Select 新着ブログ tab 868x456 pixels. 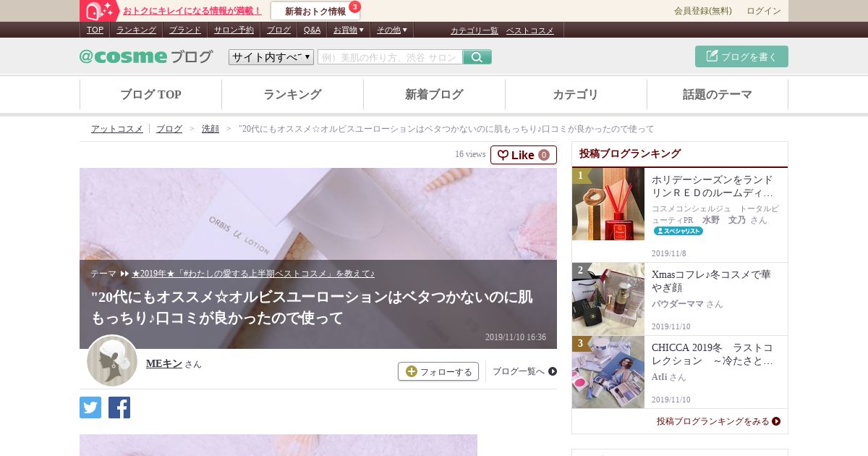point(434,95)
